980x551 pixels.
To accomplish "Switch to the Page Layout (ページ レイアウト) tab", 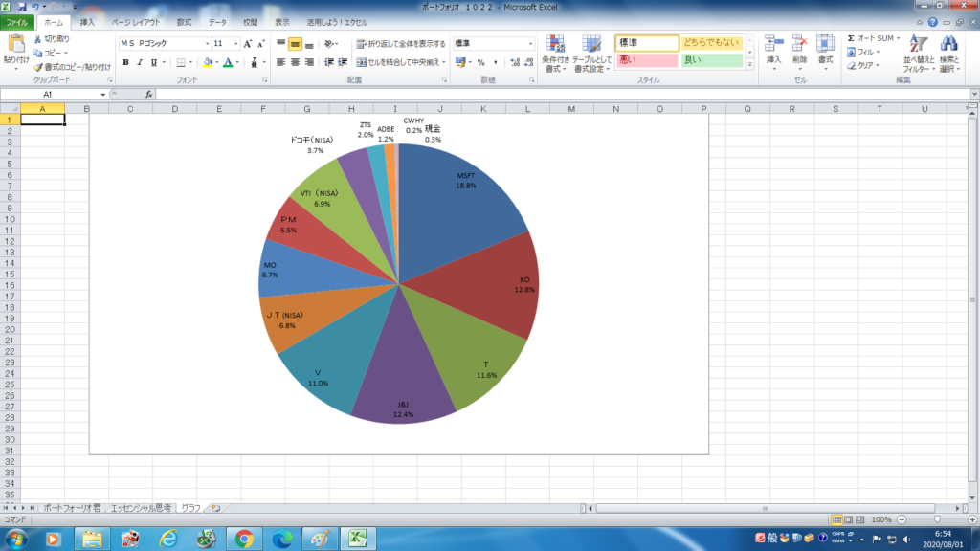I will tap(136, 23).
